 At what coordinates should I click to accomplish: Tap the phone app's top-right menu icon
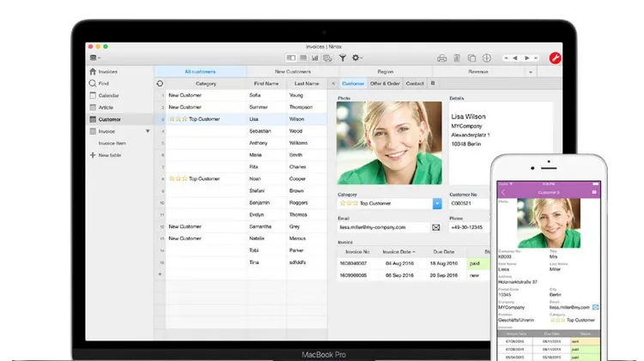[594, 192]
